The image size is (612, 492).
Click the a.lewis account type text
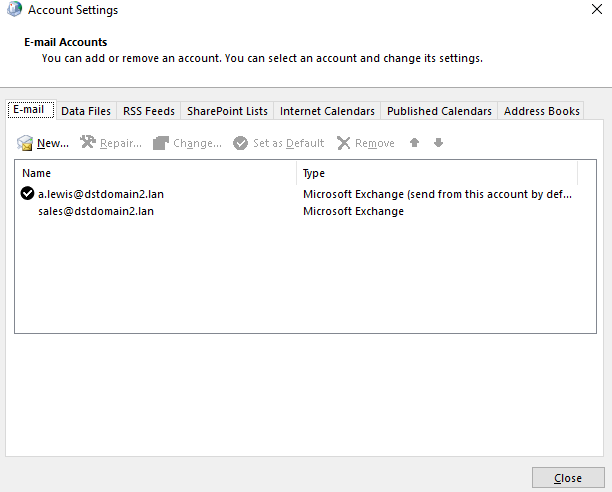pyautogui.click(x=437, y=194)
